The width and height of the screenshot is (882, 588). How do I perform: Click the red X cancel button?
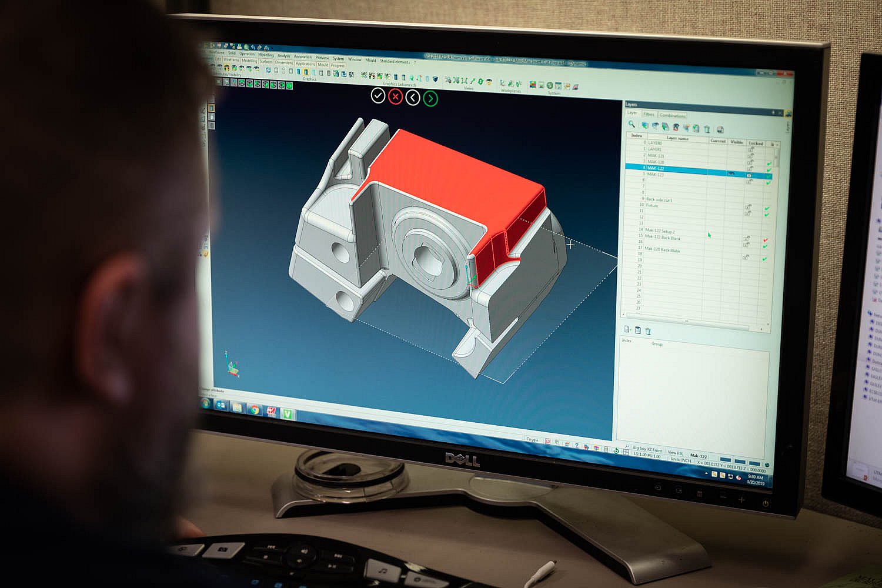395,96
